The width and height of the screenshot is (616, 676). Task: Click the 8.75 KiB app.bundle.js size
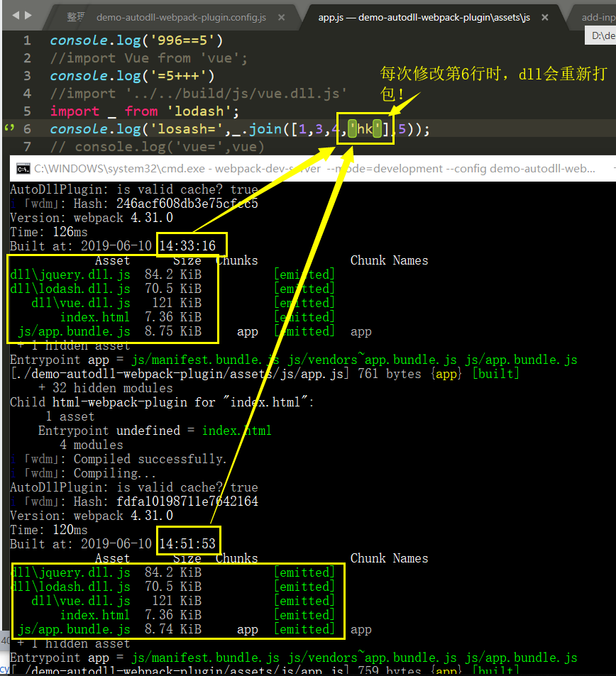[173, 331]
